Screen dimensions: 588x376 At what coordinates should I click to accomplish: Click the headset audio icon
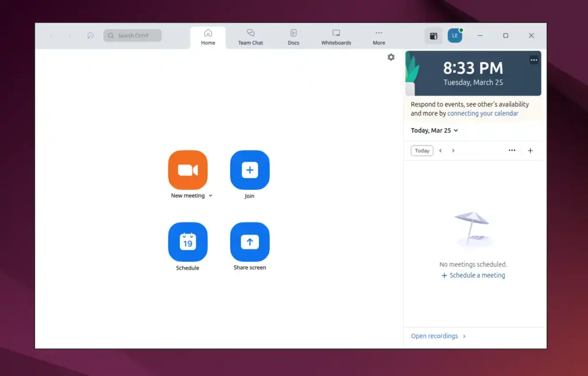pos(90,35)
